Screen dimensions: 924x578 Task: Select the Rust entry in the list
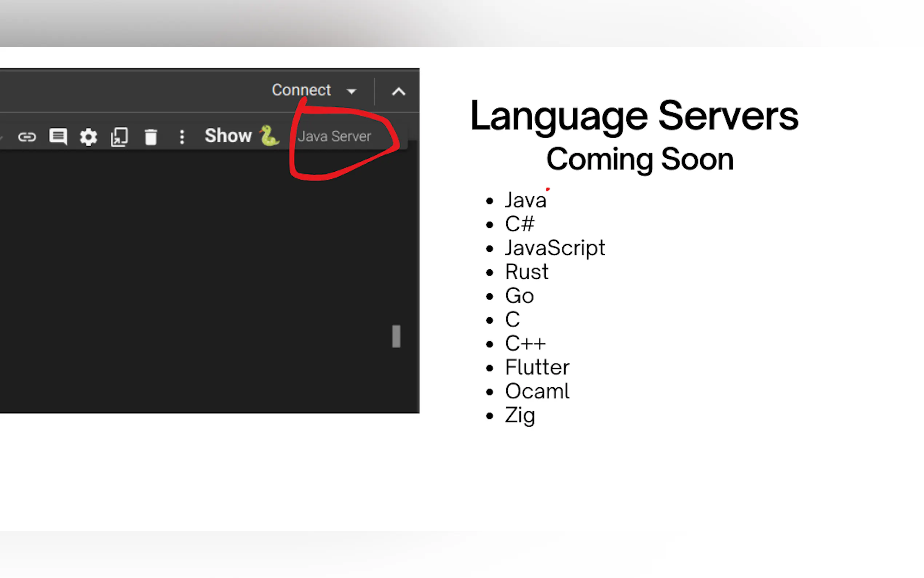[x=526, y=272]
